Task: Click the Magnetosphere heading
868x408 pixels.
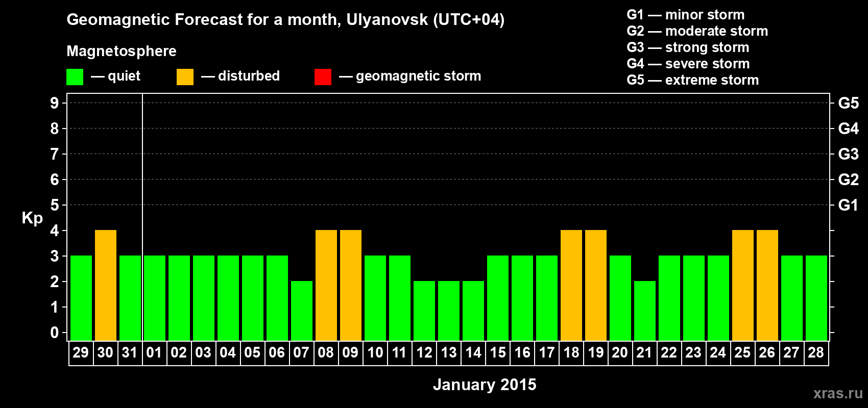Action: 122,51
